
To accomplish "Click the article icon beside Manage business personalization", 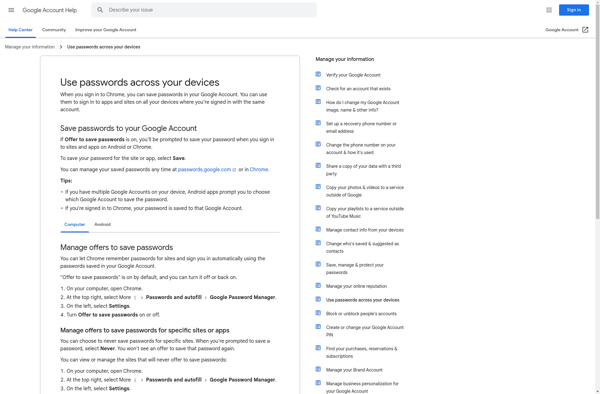I will tap(318, 383).
